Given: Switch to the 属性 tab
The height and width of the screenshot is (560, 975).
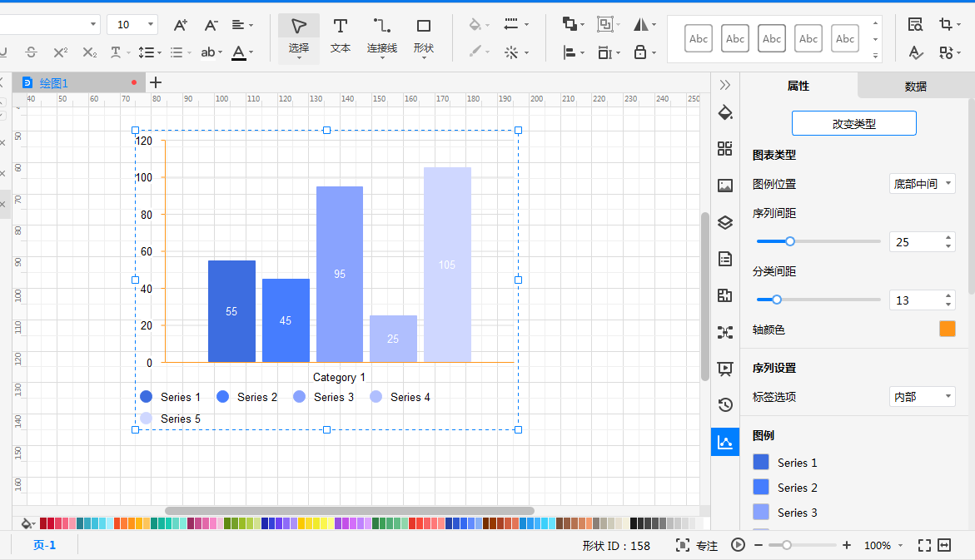Looking at the screenshot, I should (x=798, y=86).
